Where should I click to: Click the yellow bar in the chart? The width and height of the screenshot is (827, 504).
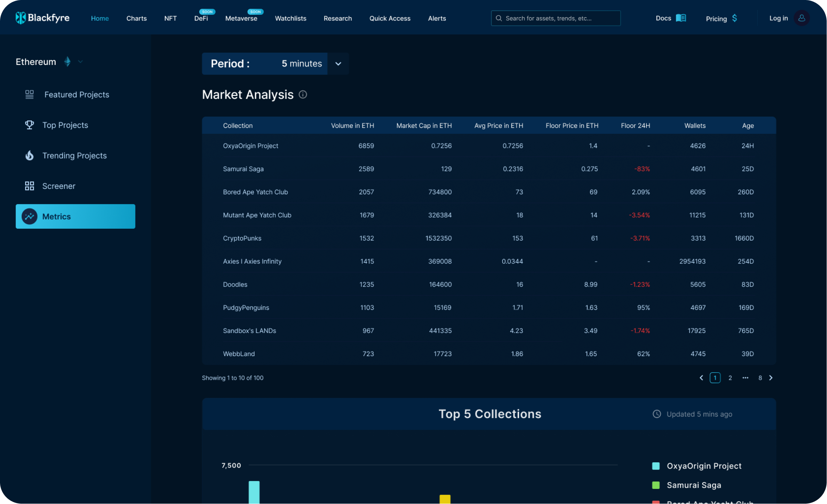[445, 499]
